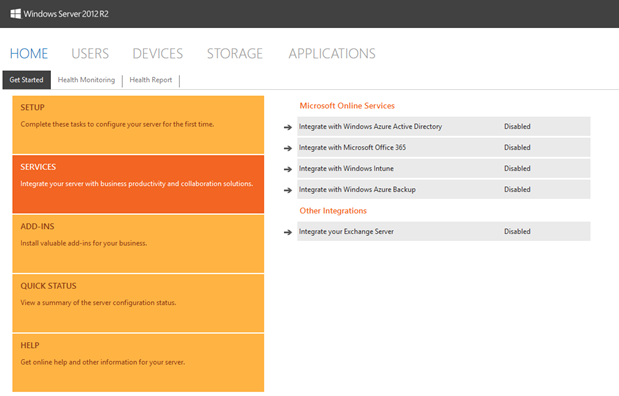This screenshot has width=619, height=396.
Task: Click arrow icon beside Windows Intune
Action: pyautogui.click(x=288, y=169)
